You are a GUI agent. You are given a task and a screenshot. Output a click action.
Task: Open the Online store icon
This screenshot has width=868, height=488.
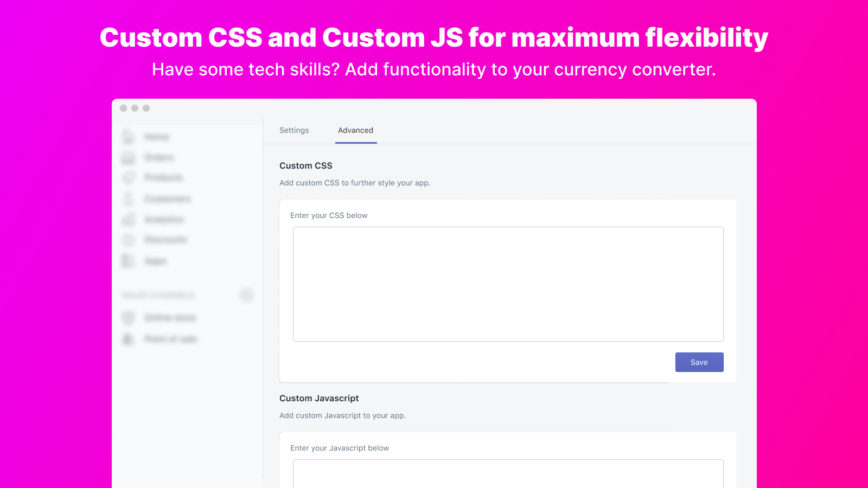(x=128, y=318)
